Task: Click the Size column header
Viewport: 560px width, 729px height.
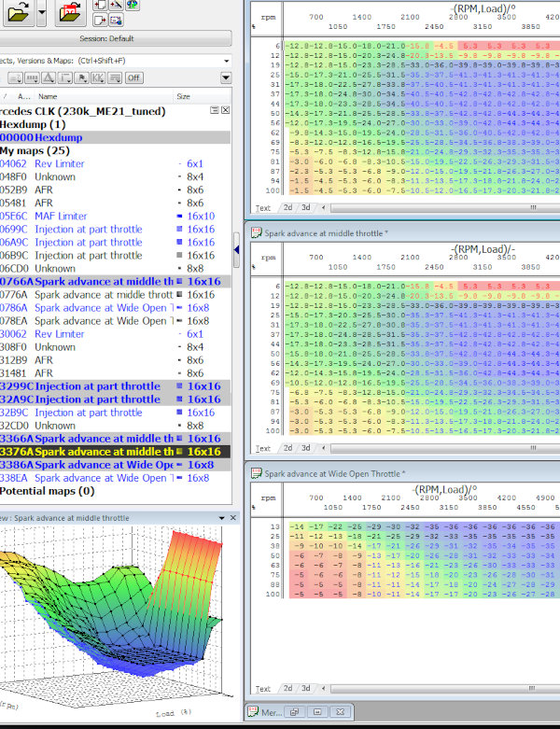Action: 184,97
